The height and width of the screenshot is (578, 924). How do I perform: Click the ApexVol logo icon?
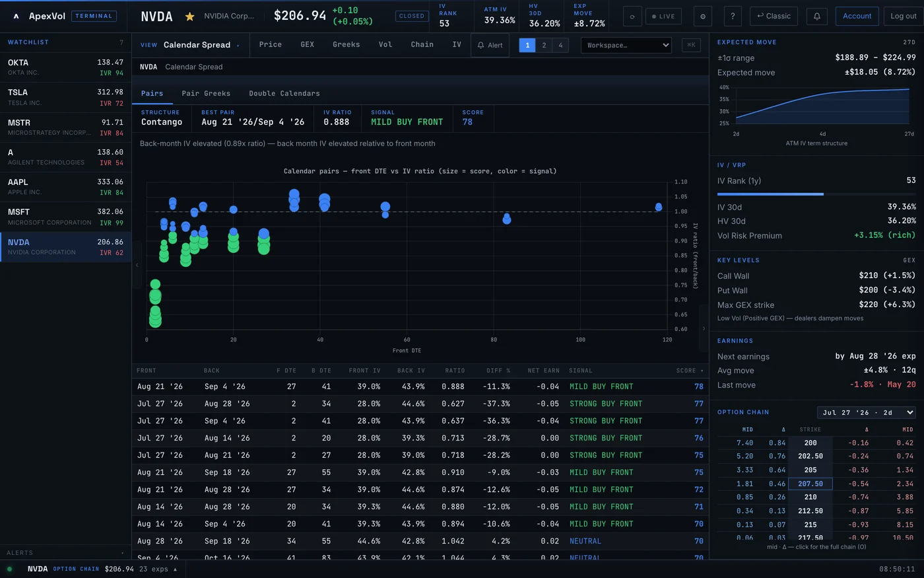16,16
